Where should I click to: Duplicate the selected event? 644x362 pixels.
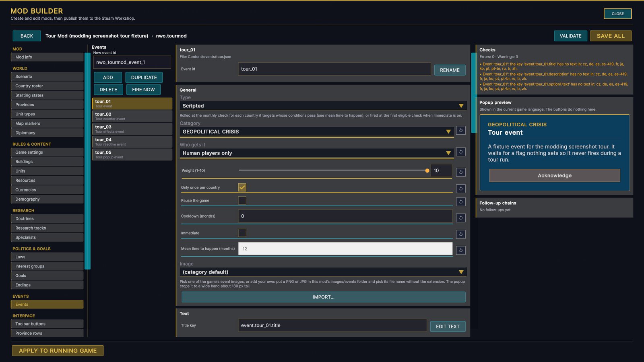point(144,78)
